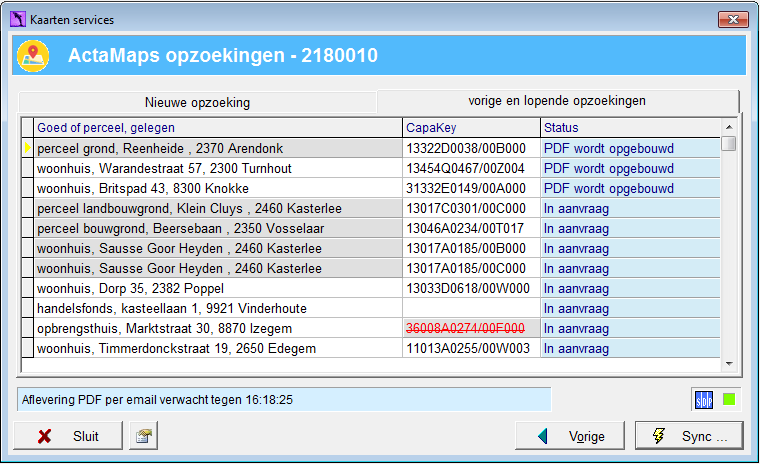Click CapaKey cell 13454Q0467/00Z004
This screenshot has width=760, height=464.
point(471,168)
